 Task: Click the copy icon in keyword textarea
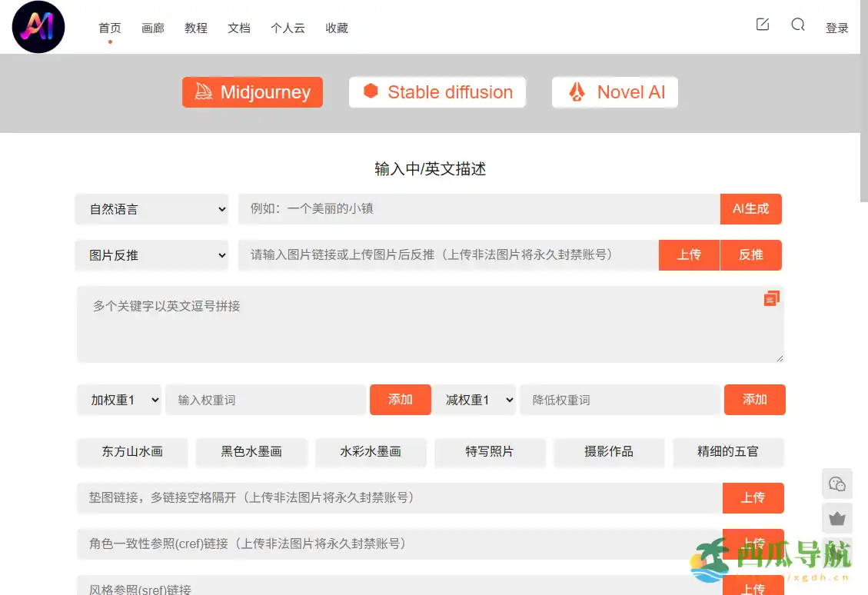(771, 298)
